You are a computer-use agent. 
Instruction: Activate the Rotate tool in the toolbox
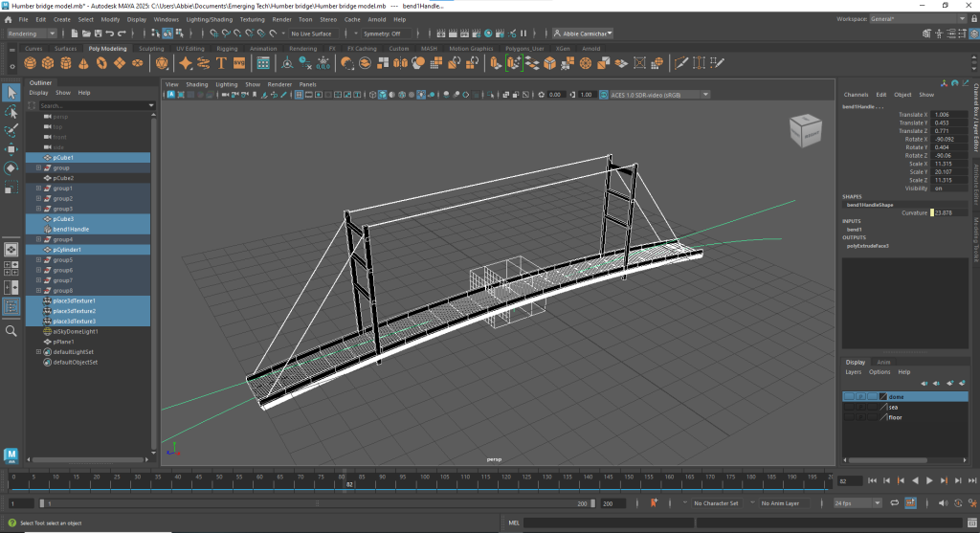11,167
